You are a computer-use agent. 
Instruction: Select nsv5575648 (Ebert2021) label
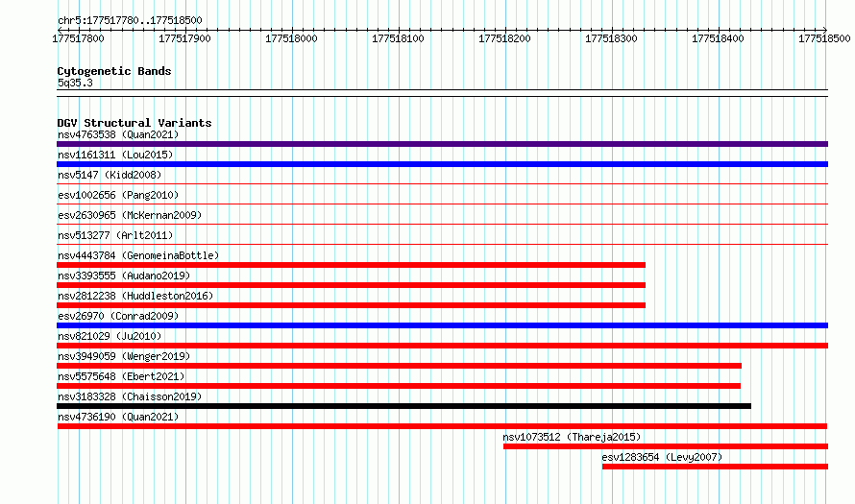[x=121, y=376]
